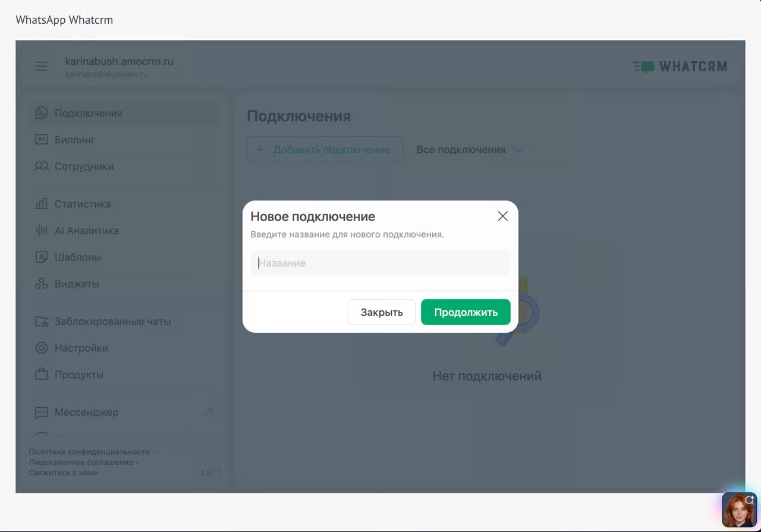Screen dimensions: 761x532
Task: Close the Новое подключение dialog with X
Action: tap(502, 216)
